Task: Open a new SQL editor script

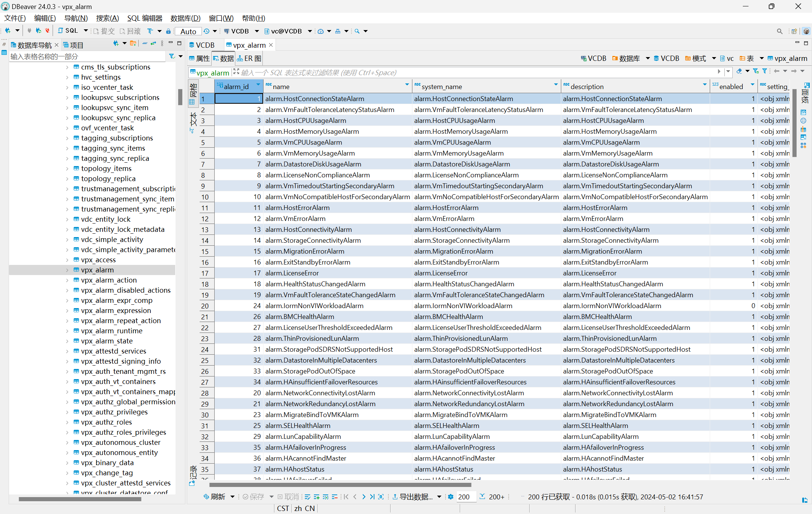Action: pyautogui.click(x=68, y=31)
